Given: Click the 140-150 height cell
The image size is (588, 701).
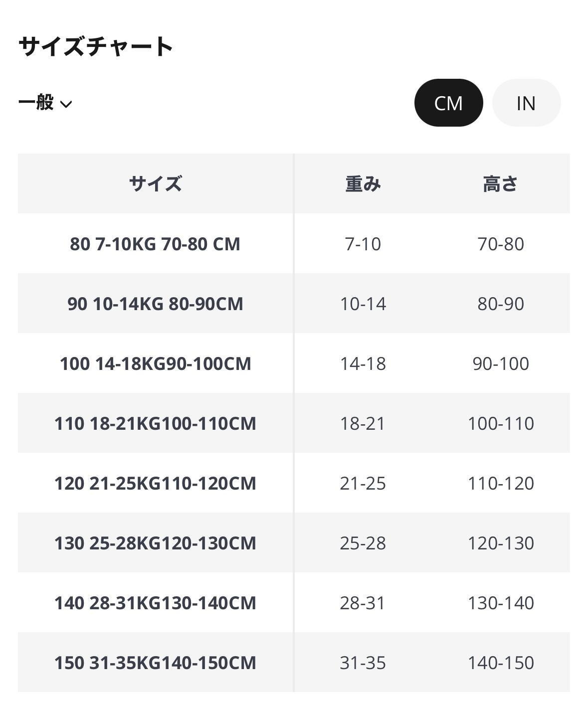Looking at the screenshot, I should (500, 663).
